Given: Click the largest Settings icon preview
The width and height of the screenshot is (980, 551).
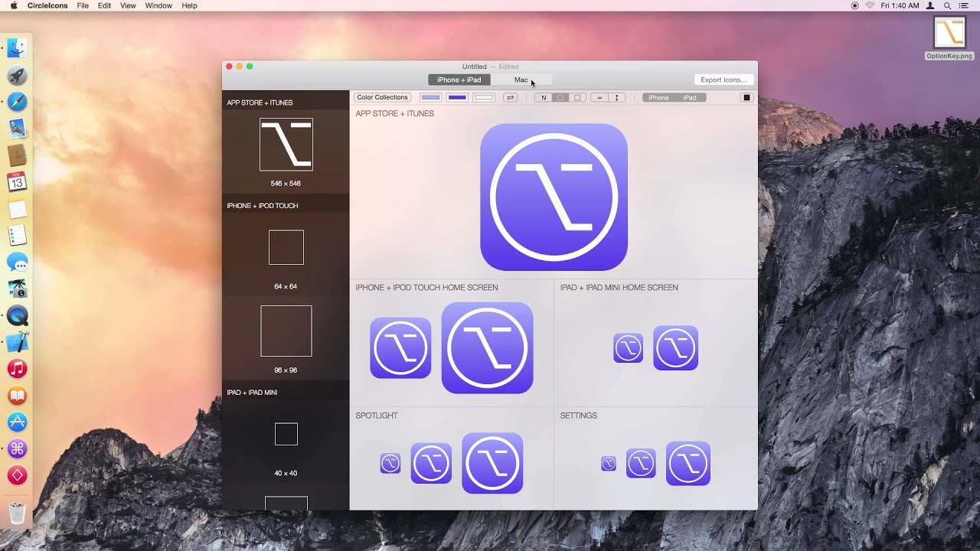Looking at the screenshot, I should [x=688, y=463].
